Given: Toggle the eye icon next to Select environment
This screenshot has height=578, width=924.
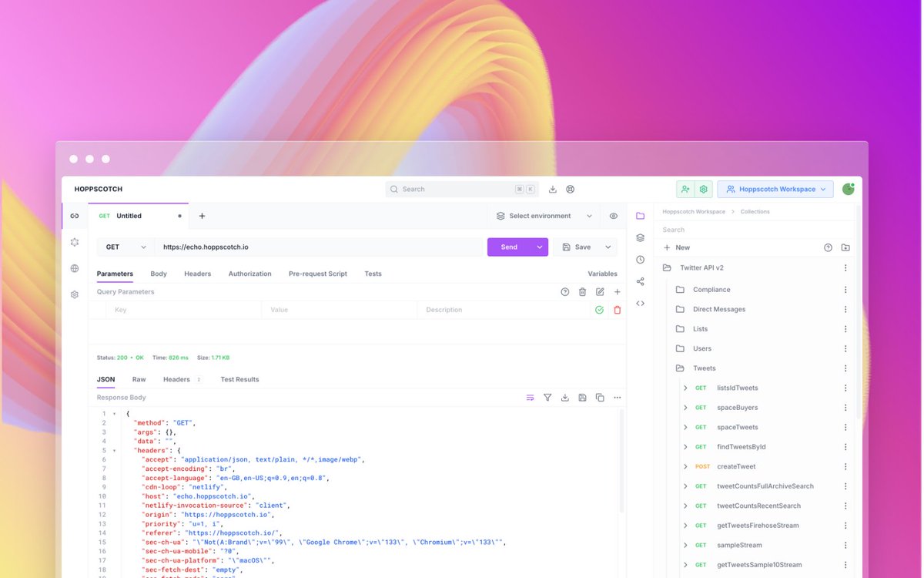Looking at the screenshot, I should coord(613,216).
